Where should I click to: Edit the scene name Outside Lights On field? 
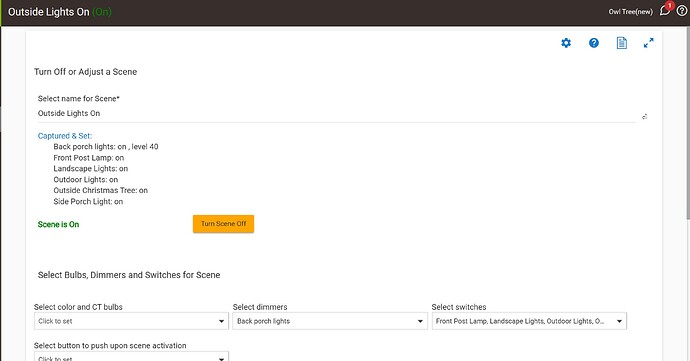(336, 113)
